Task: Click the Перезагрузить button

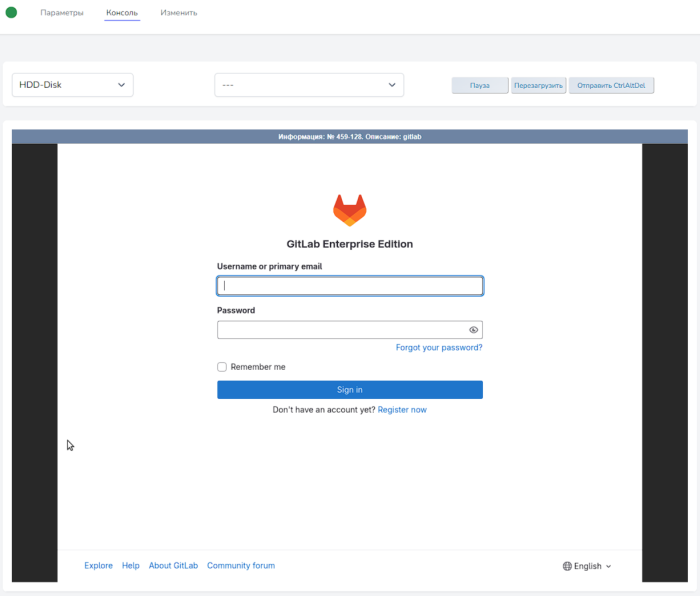Action: 539,86
